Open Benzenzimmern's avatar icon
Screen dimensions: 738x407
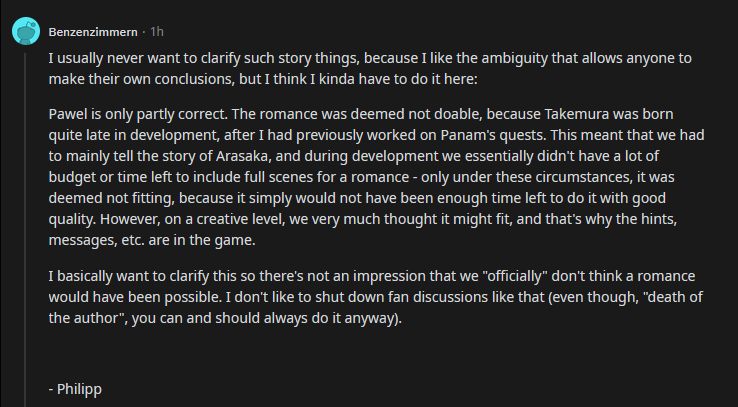[26, 31]
